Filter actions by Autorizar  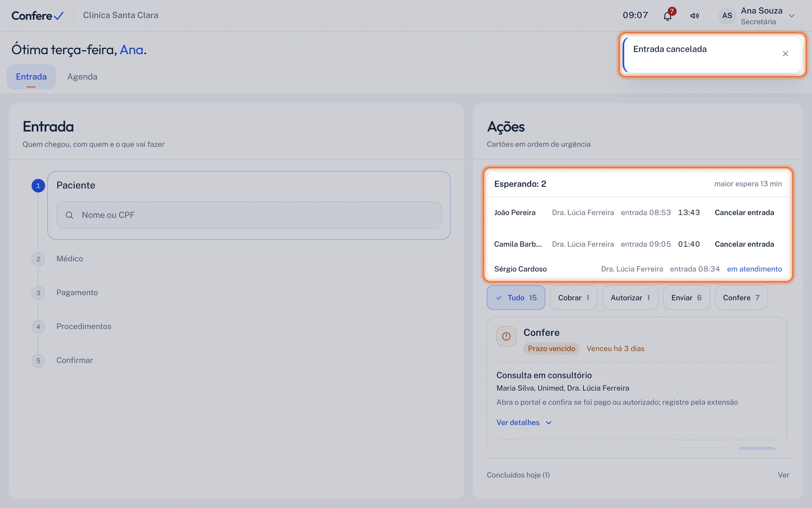click(x=630, y=298)
